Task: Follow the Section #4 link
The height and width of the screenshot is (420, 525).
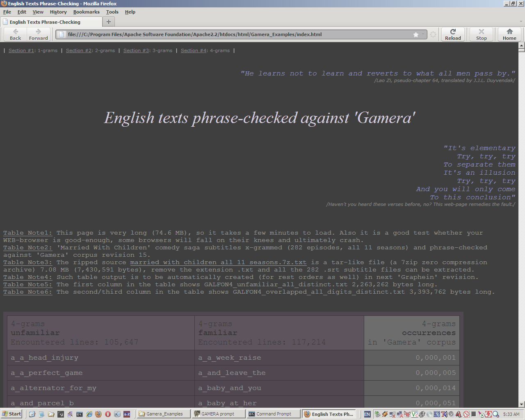Action: pos(194,50)
